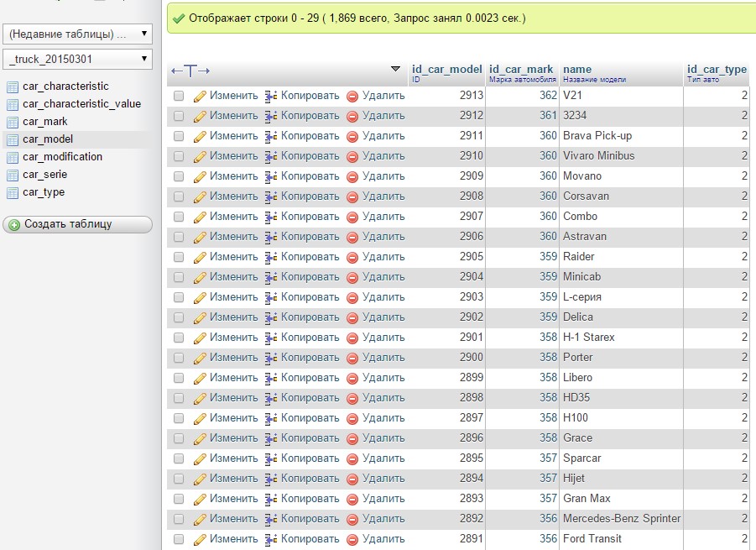Open the car_mark table
This screenshot has height=550, width=756.
[44, 122]
